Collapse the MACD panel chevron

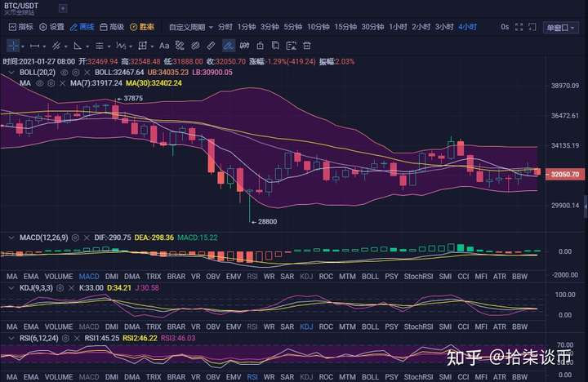[11, 238]
